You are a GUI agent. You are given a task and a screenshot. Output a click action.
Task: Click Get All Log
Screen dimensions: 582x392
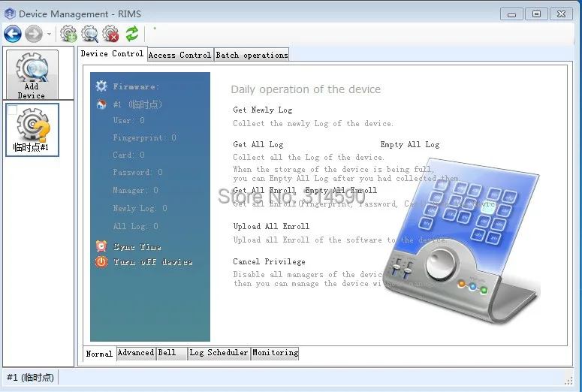(258, 144)
